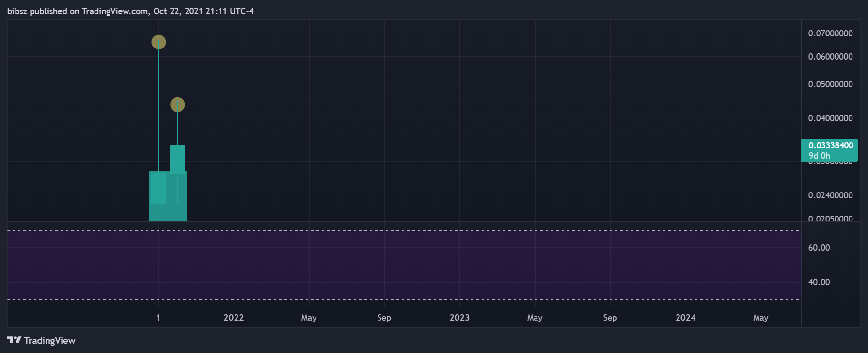Viewport: 868px width, 353px height.
Task: Click the 0.02400000 price axis label
Action: pos(830,195)
